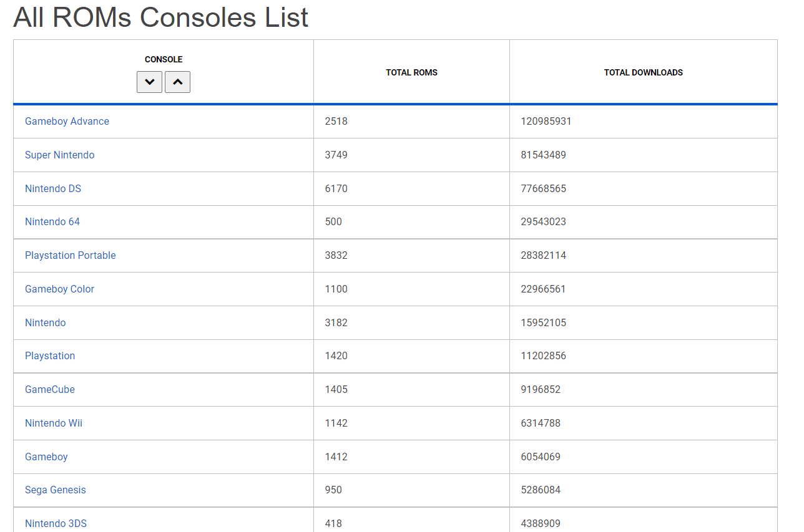Viewport: 804px width, 532px height.
Task: Click the All ROMs Consoles List heading
Action: (161, 17)
